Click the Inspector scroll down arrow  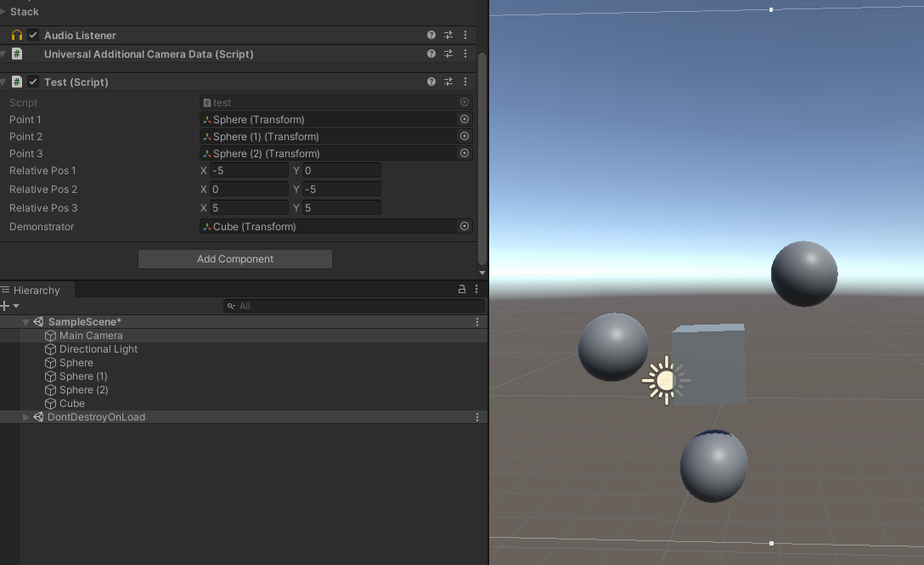[x=482, y=273]
